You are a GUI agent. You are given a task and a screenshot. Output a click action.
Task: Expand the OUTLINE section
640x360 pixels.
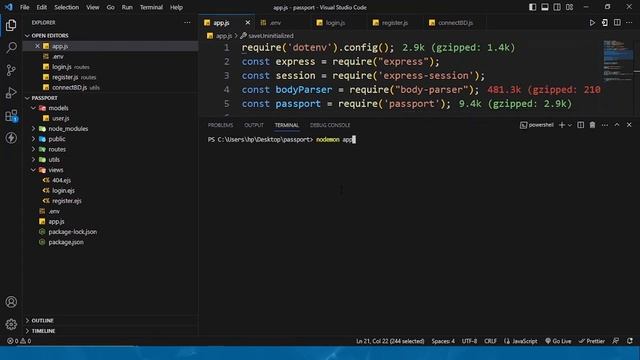[27, 320]
